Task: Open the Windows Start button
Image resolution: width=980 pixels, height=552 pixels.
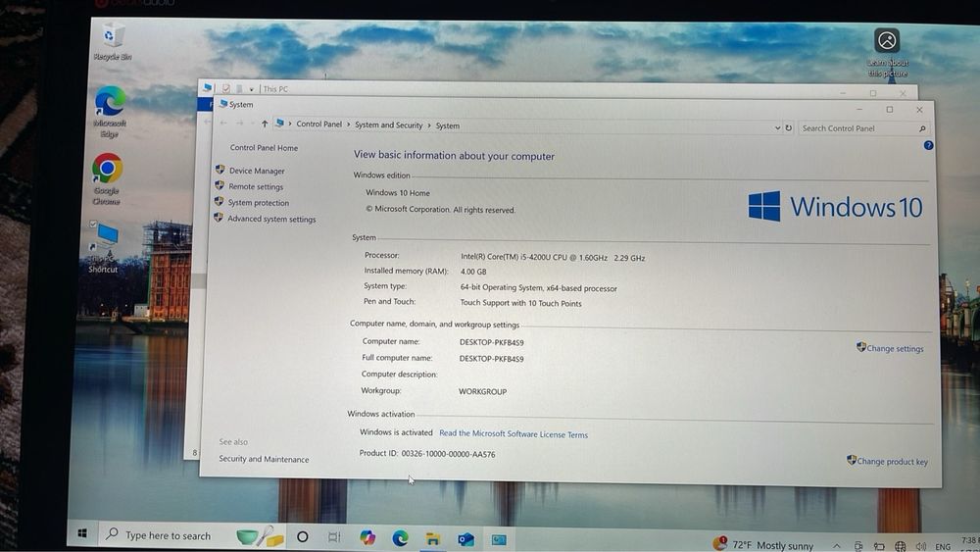Action: tap(82, 533)
